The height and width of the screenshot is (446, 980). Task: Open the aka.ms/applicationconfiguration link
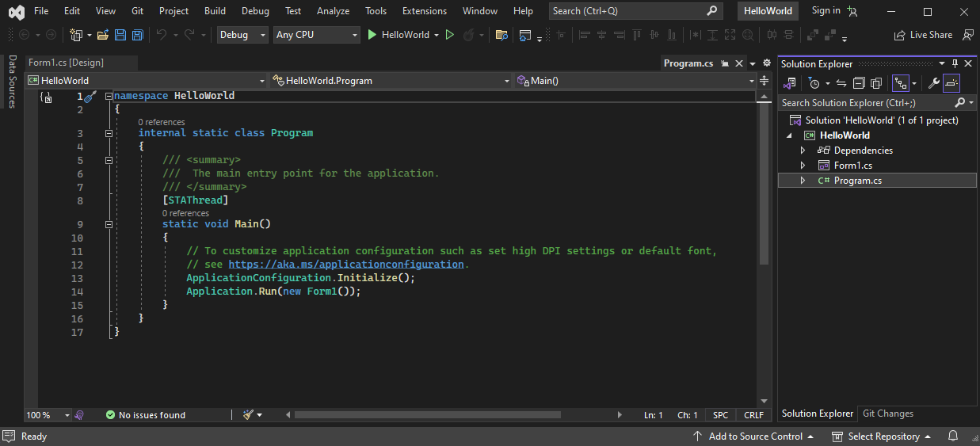click(x=346, y=265)
